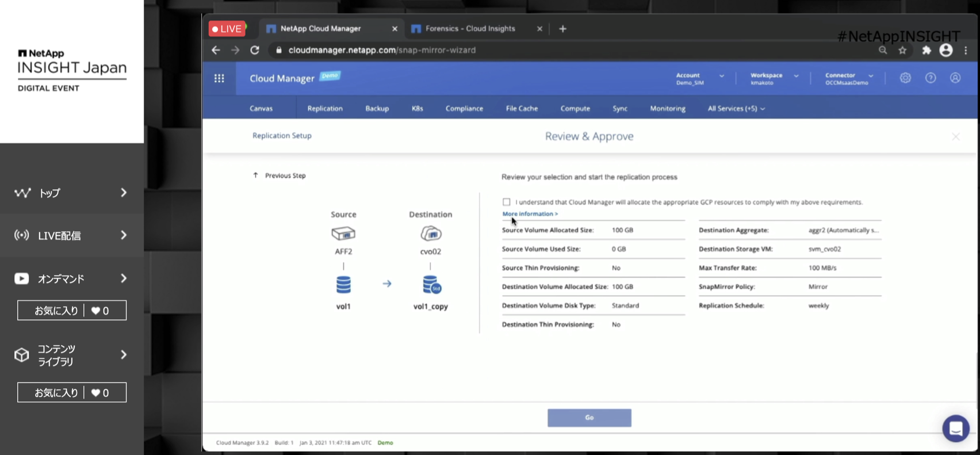Bookmark this page with the star icon
This screenshot has height=455, width=980.
coord(902,50)
